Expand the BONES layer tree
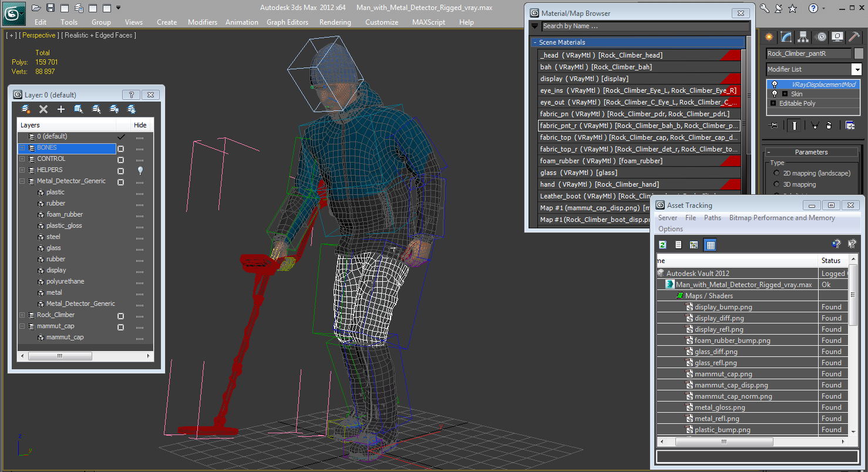This screenshot has width=868, height=472. [x=22, y=148]
